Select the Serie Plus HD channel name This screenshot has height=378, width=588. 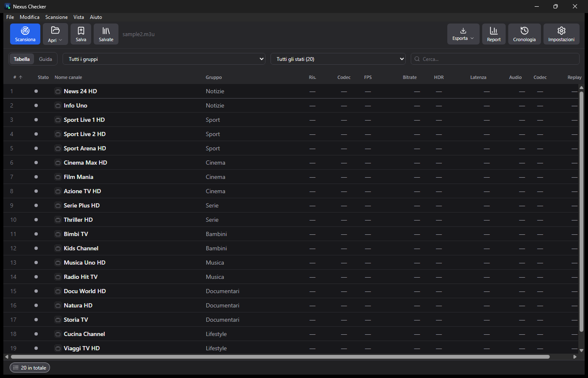[x=82, y=205]
